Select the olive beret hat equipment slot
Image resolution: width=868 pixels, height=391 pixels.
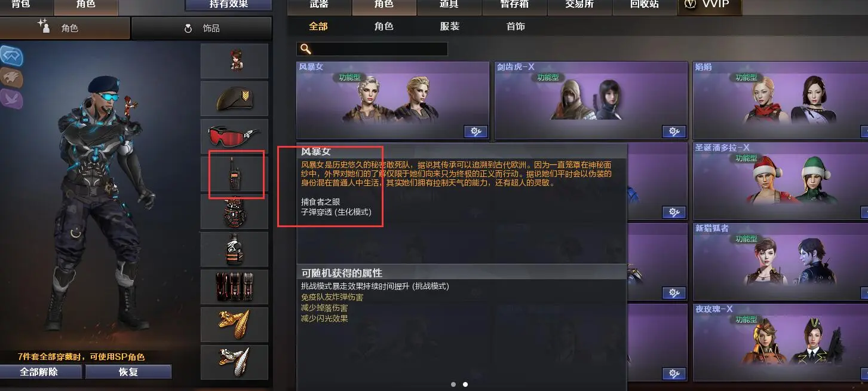[234, 99]
